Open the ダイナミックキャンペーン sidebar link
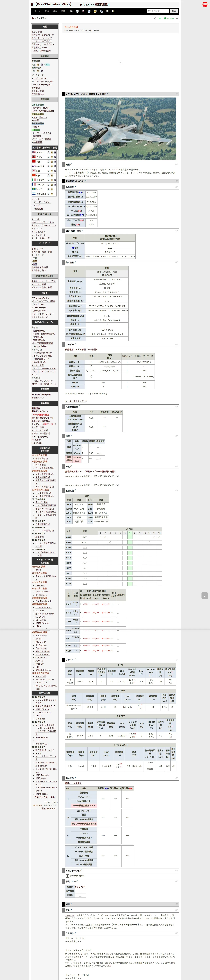 click(44, 225)
